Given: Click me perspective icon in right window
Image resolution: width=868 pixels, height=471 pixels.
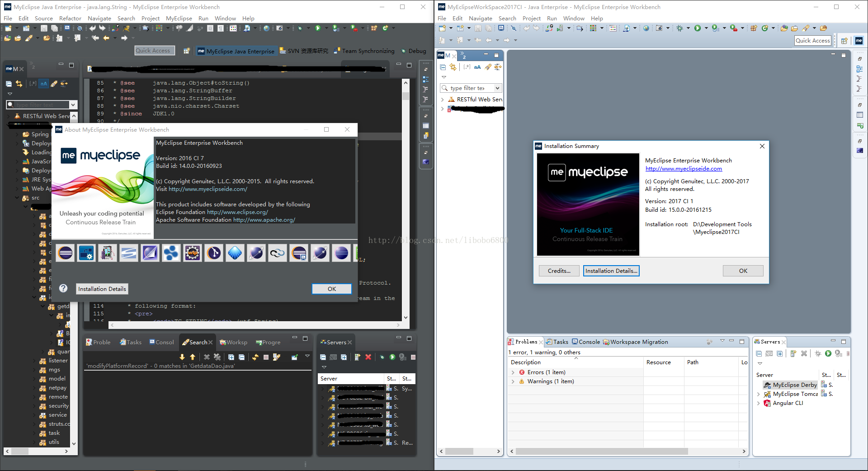Looking at the screenshot, I should click(859, 40).
